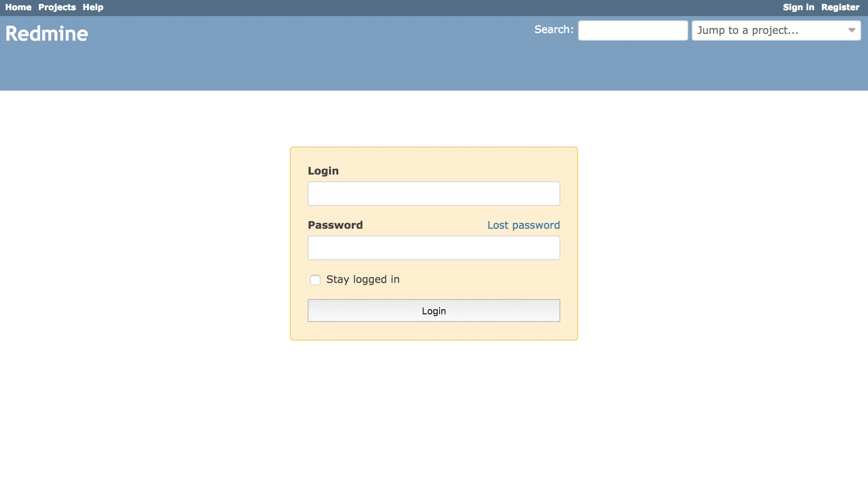Click the Login button
The width and height of the screenshot is (868, 488).
[434, 311]
